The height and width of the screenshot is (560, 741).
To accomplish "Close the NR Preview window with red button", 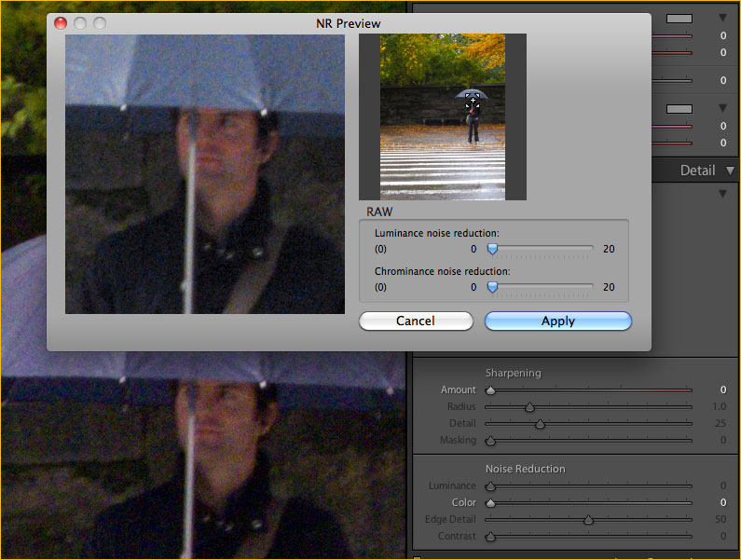I will [61, 23].
